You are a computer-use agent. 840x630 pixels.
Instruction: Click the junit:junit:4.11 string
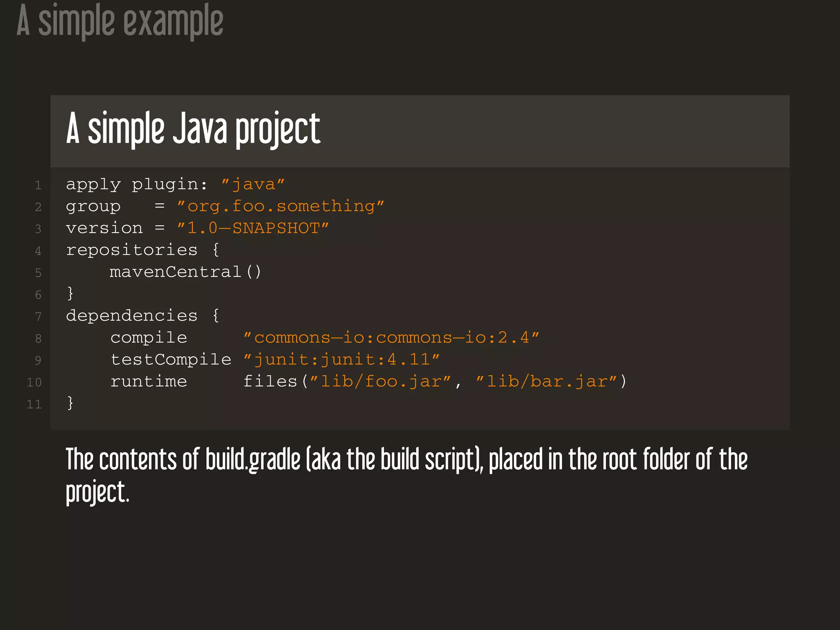[x=341, y=359]
